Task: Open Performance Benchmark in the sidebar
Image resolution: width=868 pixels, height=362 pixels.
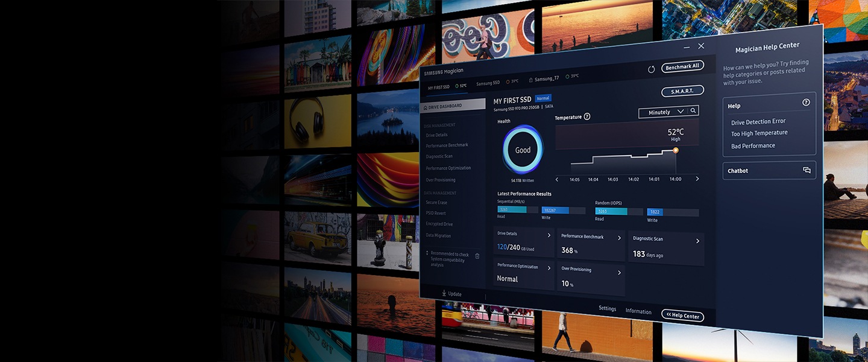Action: [x=447, y=145]
